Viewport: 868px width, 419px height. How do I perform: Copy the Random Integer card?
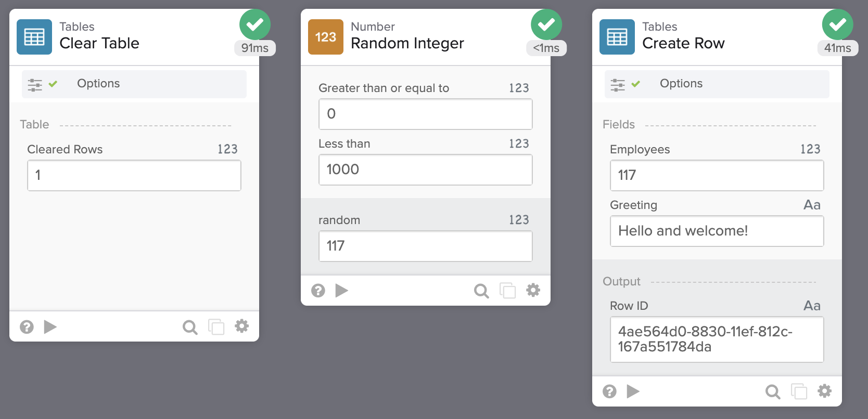click(x=507, y=291)
